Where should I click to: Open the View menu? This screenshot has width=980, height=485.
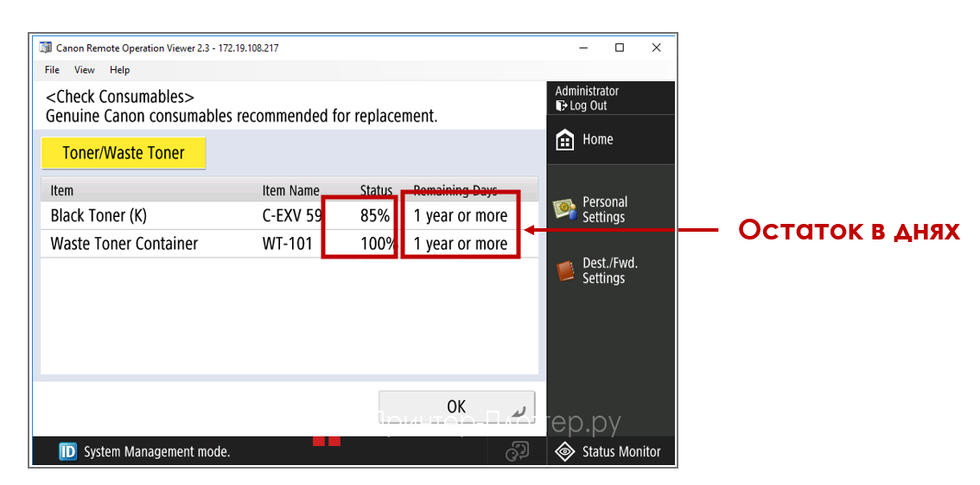point(85,70)
